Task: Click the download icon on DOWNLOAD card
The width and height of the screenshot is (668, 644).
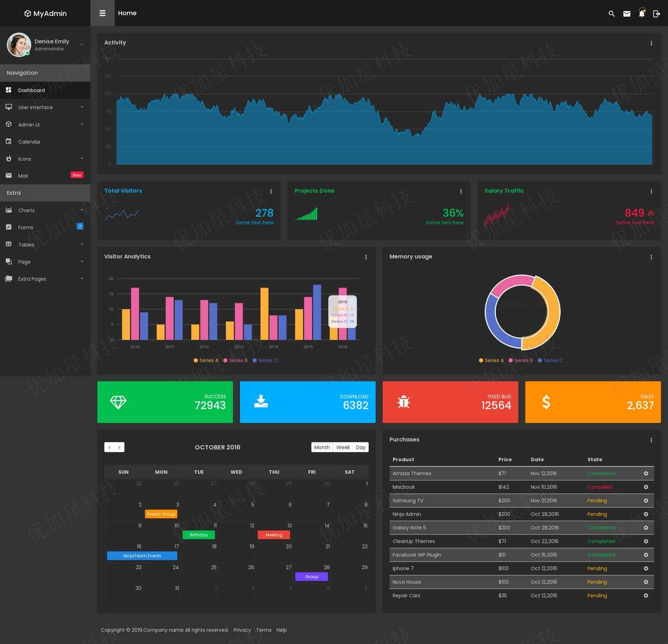Action: [261, 401]
